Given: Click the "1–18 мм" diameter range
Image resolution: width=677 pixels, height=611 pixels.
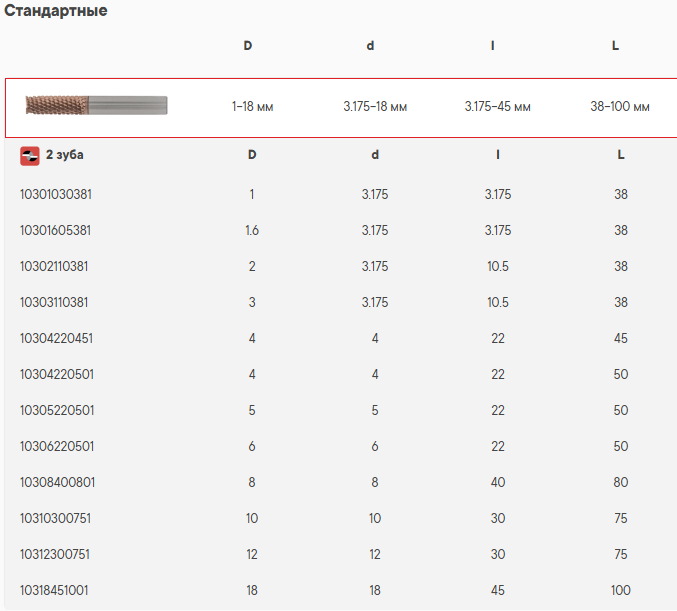Looking at the screenshot, I should point(252,106).
